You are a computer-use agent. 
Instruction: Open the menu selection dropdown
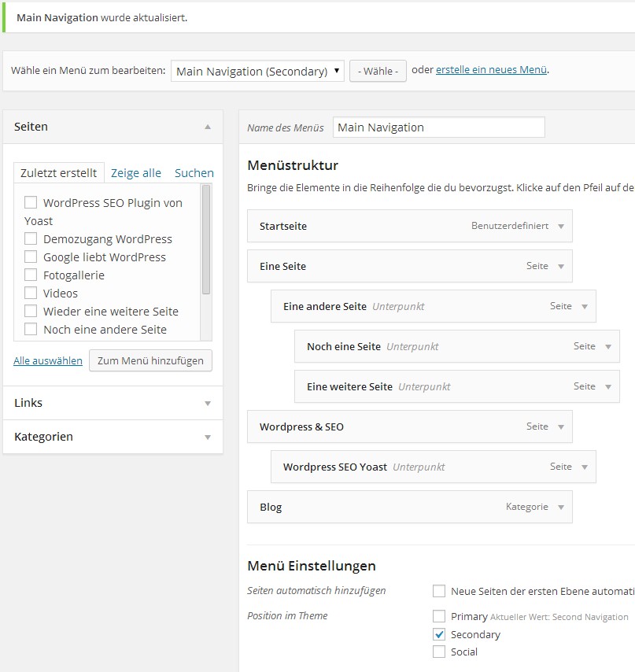click(x=257, y=71)
